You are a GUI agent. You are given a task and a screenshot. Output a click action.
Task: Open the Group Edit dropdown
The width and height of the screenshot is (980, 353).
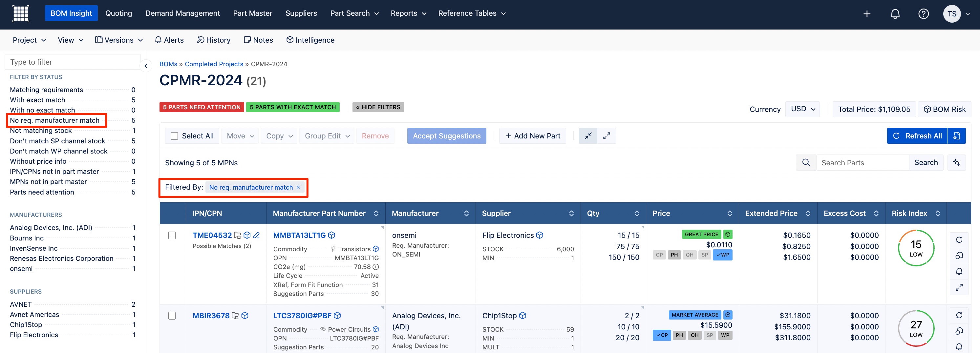tap(327, 136)
